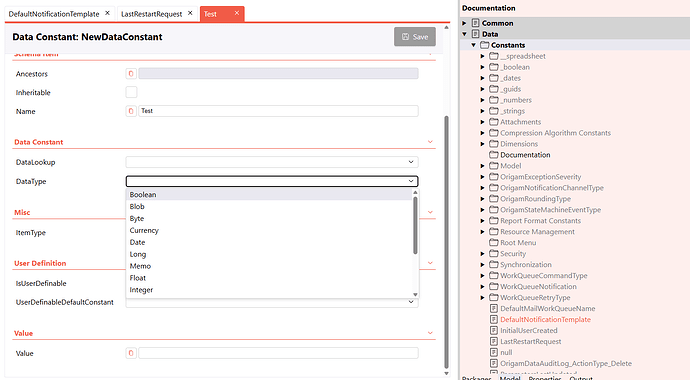Choose Blob from DataType list

tap(270, 206)
